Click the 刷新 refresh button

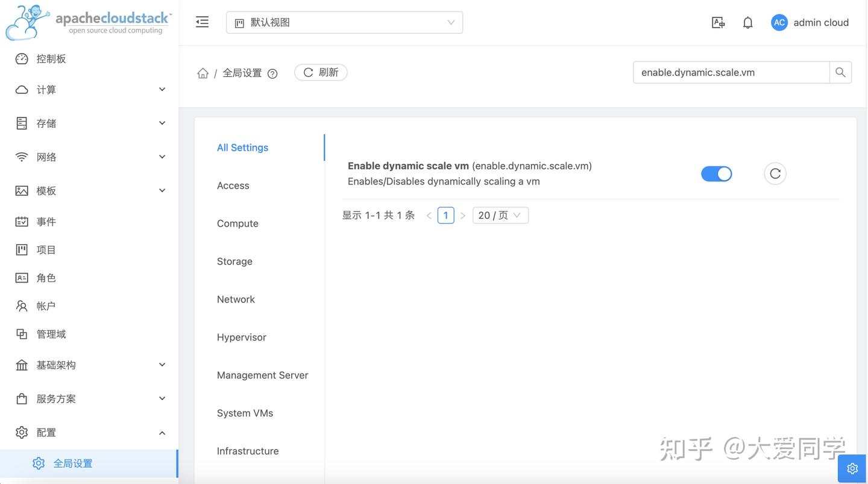coord(321,71)
